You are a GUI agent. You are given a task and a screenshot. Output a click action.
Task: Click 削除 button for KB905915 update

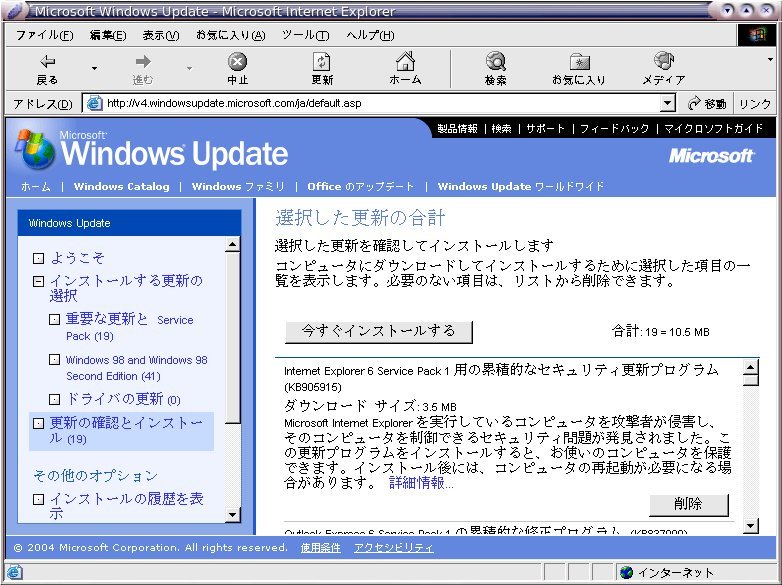click(x=688, y=505)
